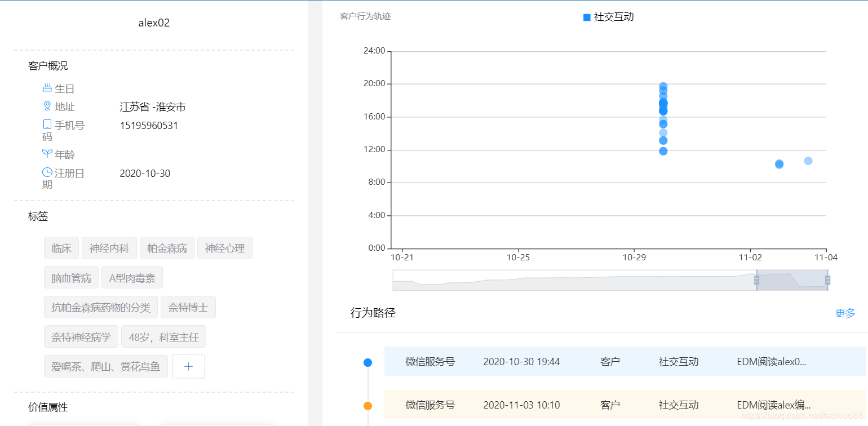Click the data point just below 12:00
Screen dimensions: 868x426
point(663,151)
